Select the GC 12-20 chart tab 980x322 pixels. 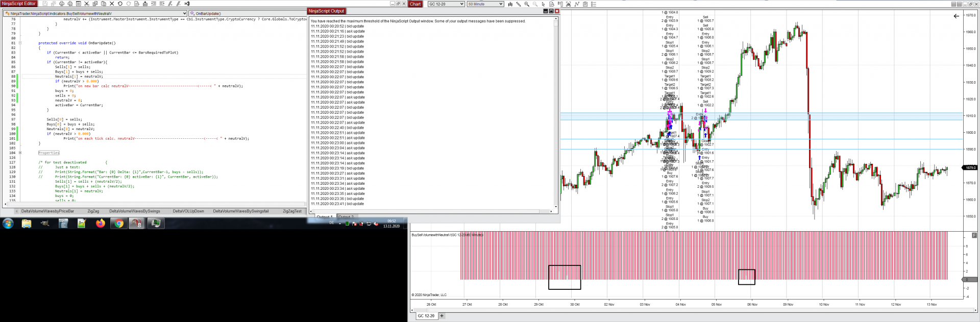coord(426,316)
